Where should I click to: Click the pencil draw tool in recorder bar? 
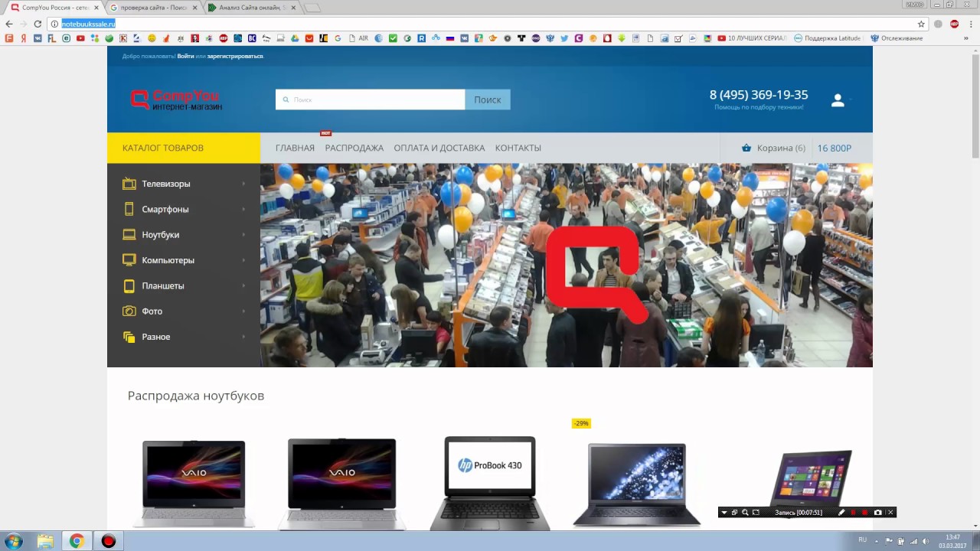point(841,512)
